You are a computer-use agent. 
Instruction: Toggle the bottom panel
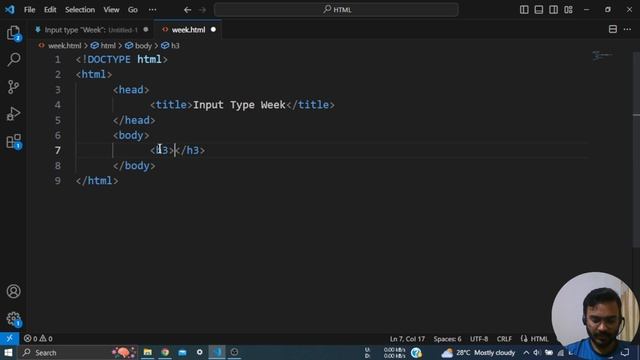[539, 10]
